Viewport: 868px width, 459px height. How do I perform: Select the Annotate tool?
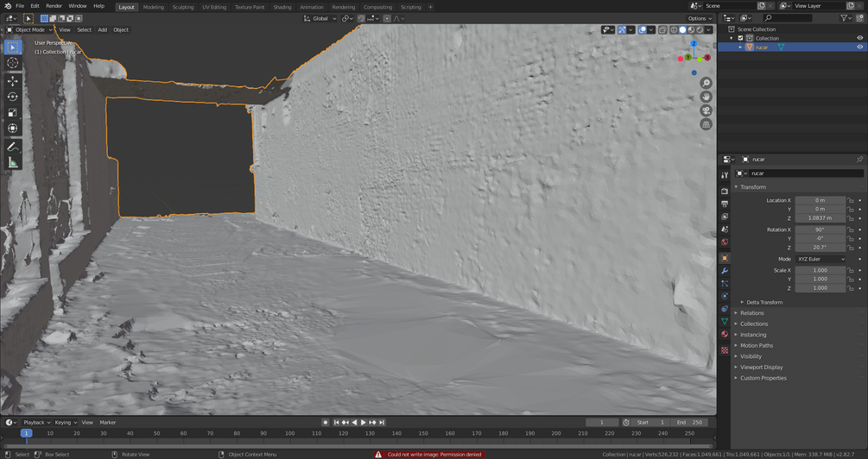[x=12, y=147]
